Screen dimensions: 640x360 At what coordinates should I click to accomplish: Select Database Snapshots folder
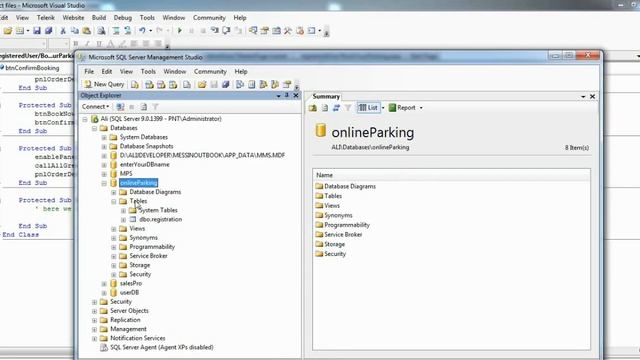(x=146, y=146)
